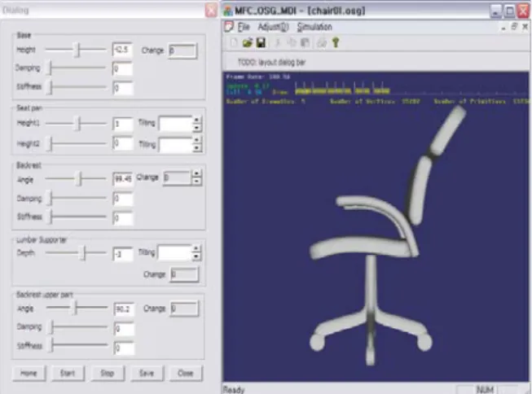Click the Lumbar Supporter Tilting field
Image resolution: width=532 pixels, height=394 pixels.
[x=174, y=252]
